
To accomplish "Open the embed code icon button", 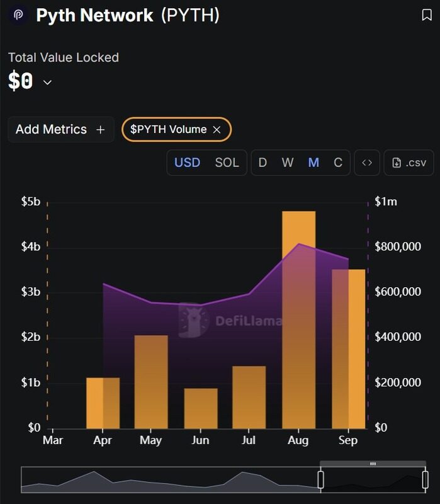I will [x=366, y=163].
